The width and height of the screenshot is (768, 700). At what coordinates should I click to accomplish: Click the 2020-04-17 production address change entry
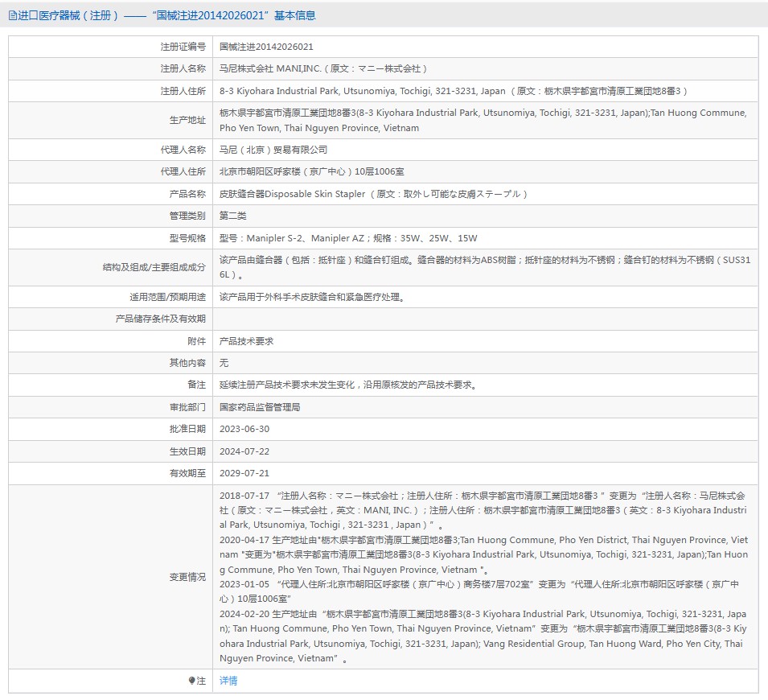click(x=483, y=555)
